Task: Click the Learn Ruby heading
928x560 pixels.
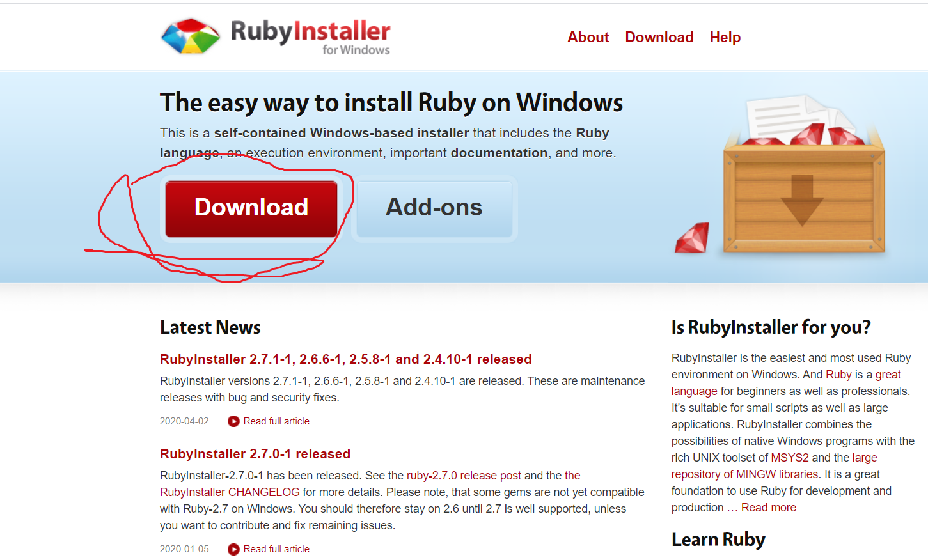Action: (718, 540)
